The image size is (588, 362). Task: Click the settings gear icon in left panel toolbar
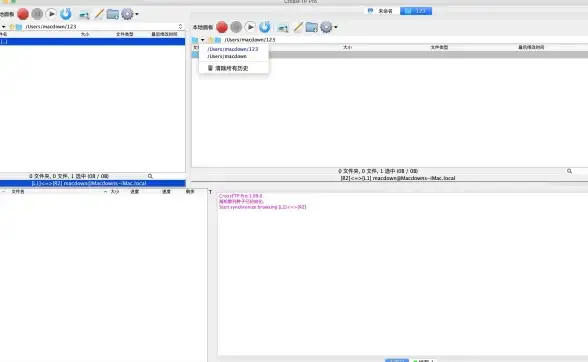[128, 14]
